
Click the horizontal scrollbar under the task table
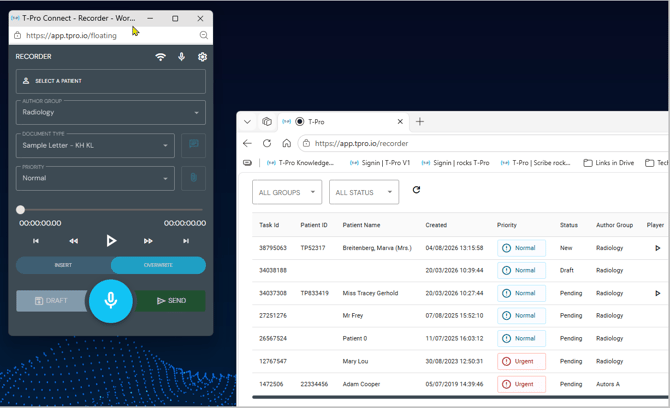460,397
